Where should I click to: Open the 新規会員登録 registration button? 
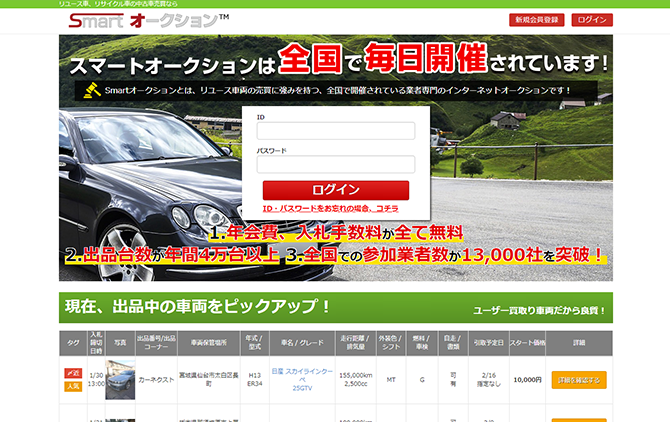(537, 20)
